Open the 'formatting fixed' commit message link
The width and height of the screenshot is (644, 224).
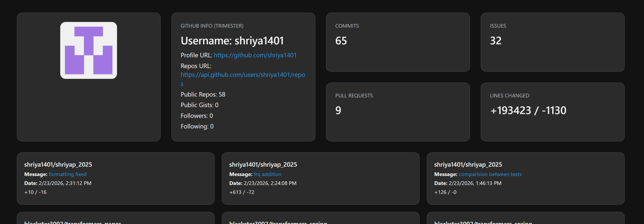(x=68, y=174)
